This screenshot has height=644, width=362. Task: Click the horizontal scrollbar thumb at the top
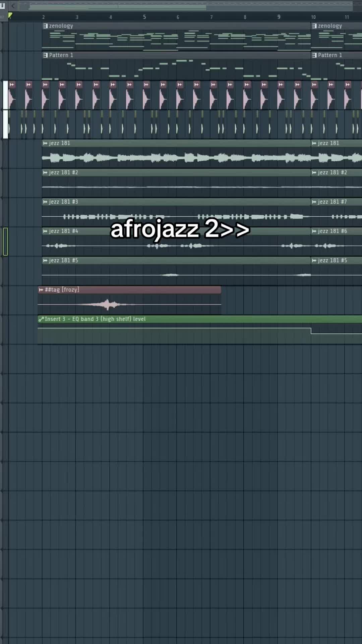click(x=117, y=6)
